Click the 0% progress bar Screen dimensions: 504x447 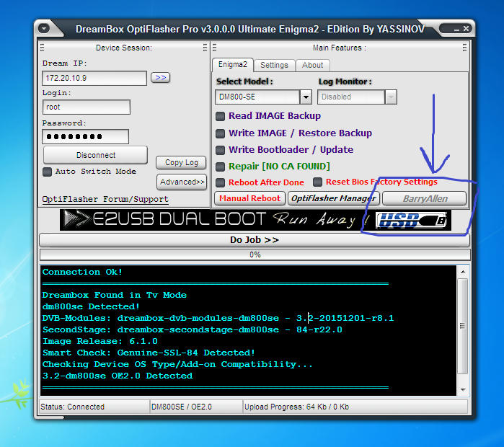255,255
